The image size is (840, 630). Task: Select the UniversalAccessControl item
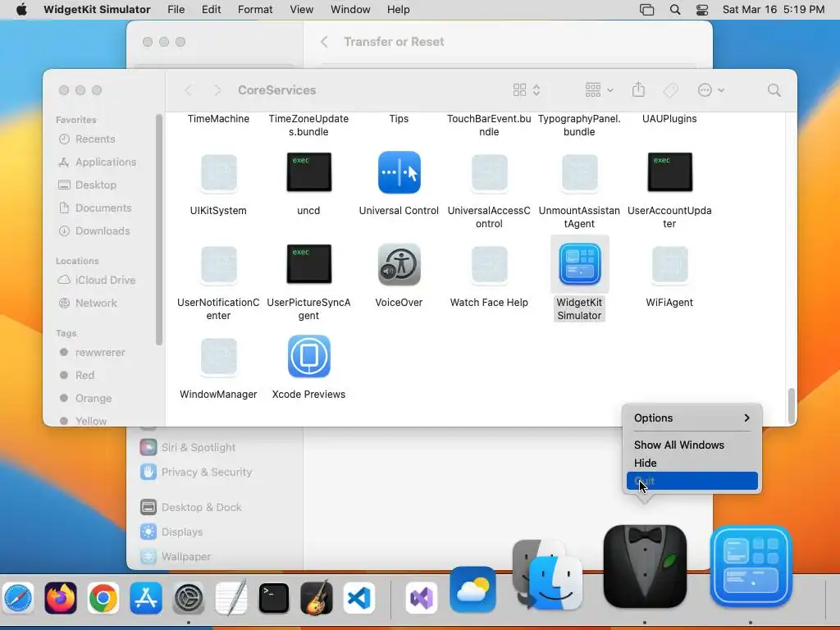[x=489, y=172]
